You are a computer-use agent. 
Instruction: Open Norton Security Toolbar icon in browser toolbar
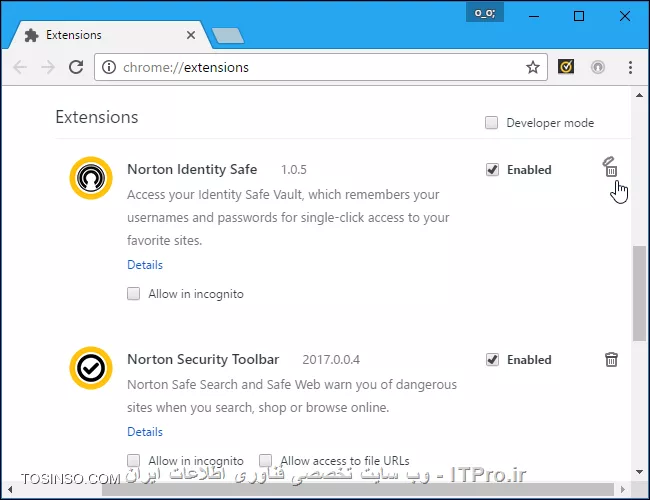click(566, 67)
